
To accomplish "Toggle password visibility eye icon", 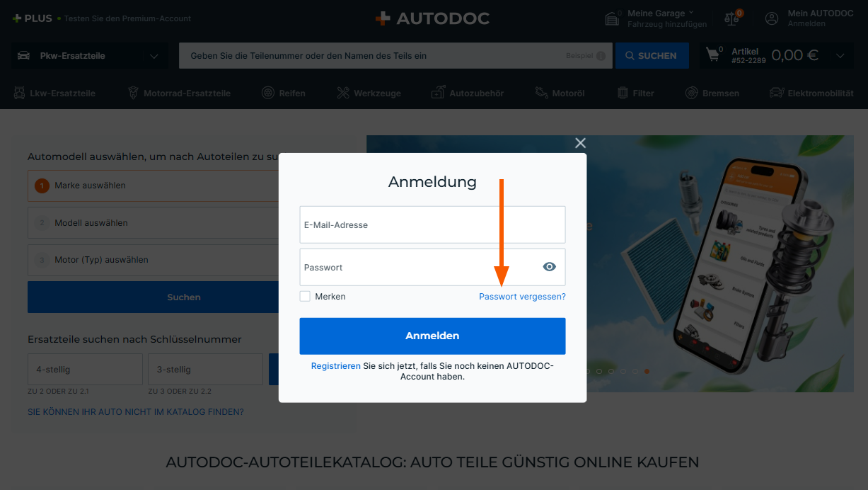I will (550, 267).
